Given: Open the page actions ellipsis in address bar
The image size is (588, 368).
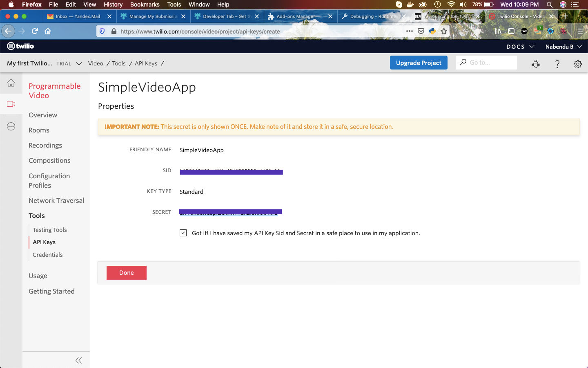Looking at the screenshot, I should [x=409, y=31].
